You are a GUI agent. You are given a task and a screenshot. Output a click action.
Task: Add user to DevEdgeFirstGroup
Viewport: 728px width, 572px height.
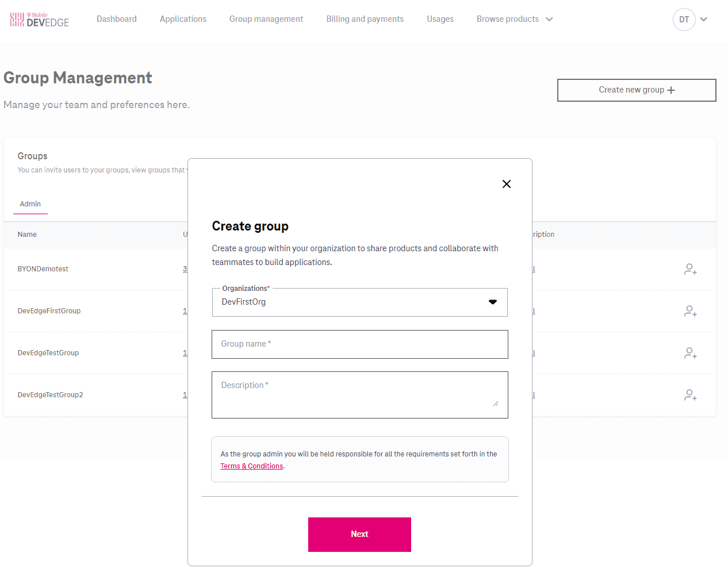coord(690,311)
